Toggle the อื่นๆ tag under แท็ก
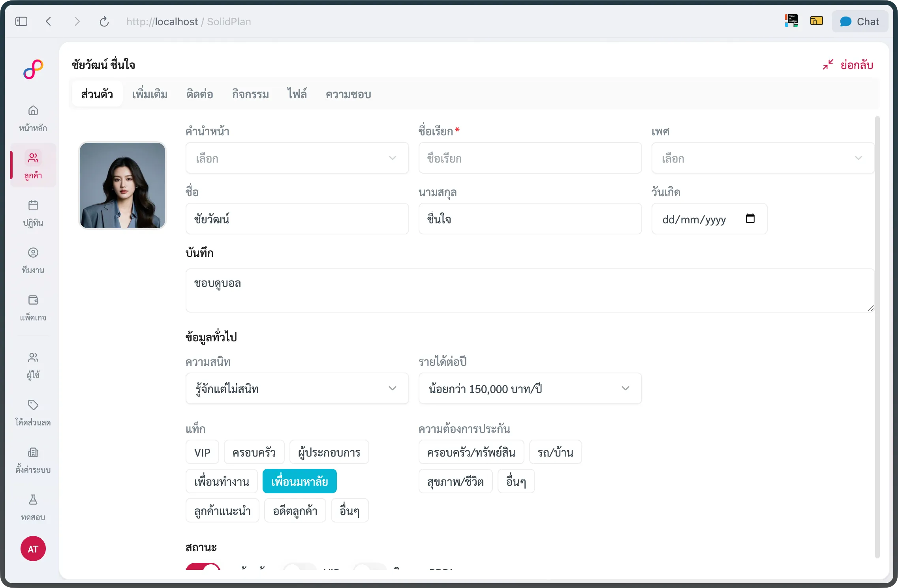This screenshot has width=898, height=588. pos(349,510)
